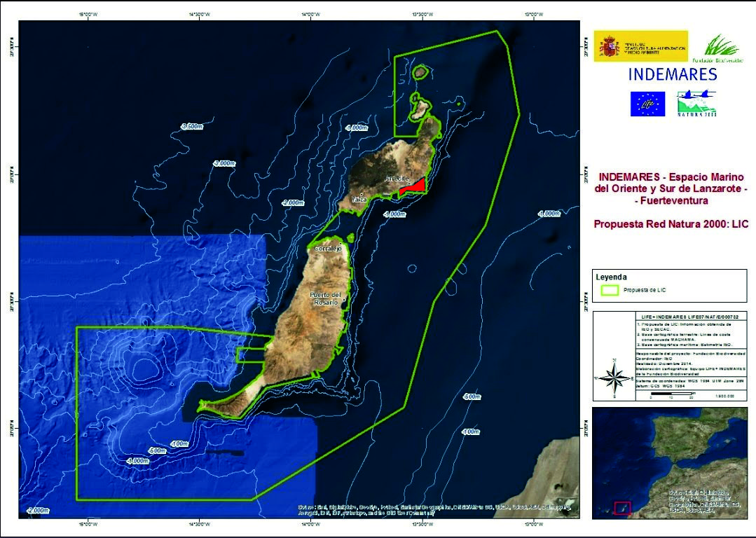Click the Corralejo town label

[x=328, y=249]
